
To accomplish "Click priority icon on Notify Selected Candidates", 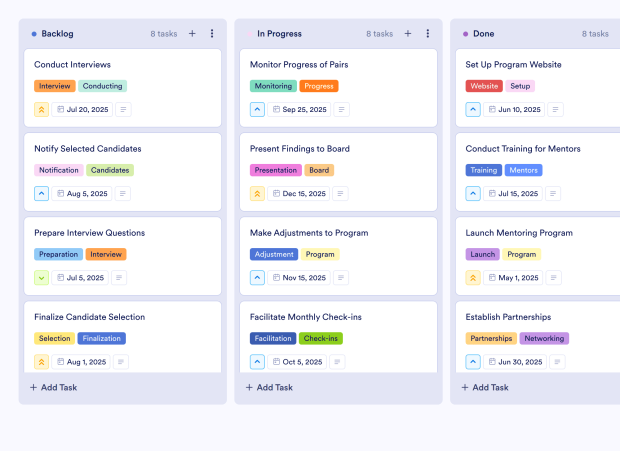I will (41, 194).
